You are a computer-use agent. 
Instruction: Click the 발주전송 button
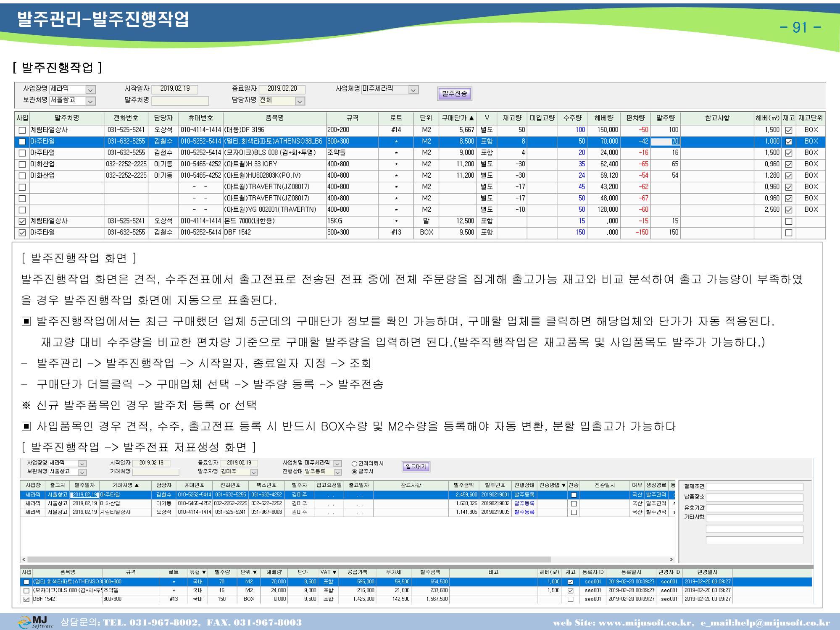click(455, 94)
